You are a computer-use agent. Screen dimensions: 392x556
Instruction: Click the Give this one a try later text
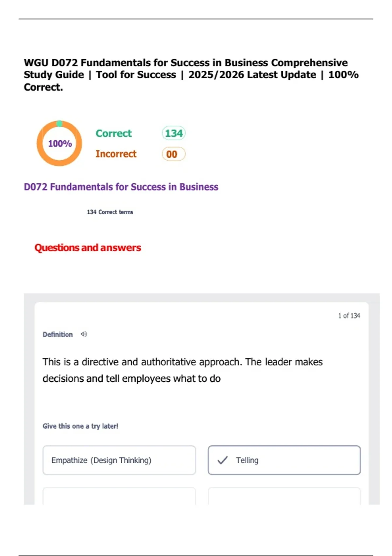click(x=80, y=426)
